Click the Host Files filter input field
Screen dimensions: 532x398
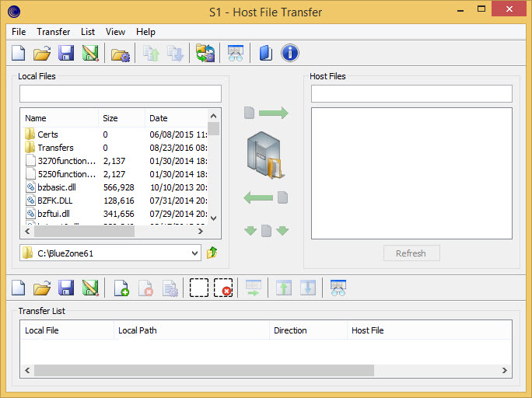(x=411, y=93)
